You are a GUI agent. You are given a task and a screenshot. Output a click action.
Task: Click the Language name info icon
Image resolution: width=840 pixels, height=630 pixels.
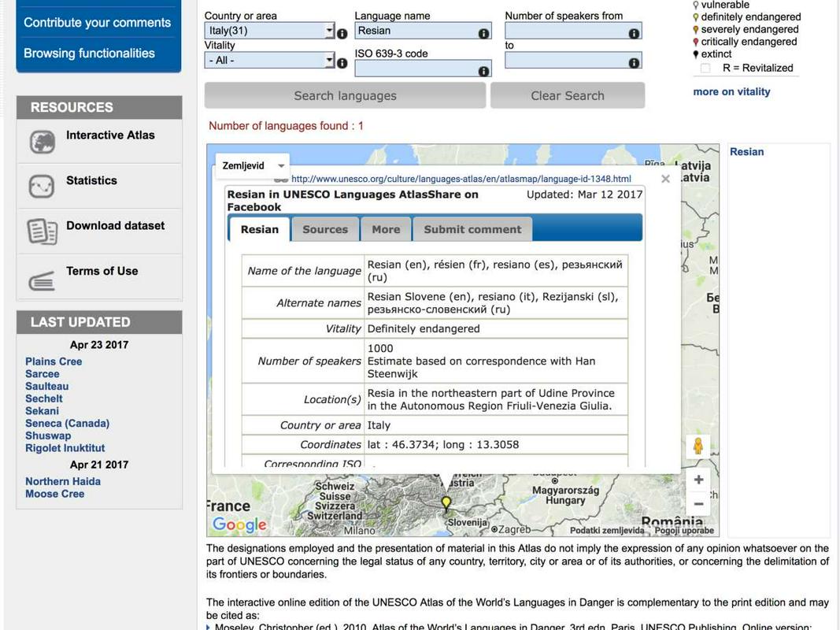coord(483,34)
